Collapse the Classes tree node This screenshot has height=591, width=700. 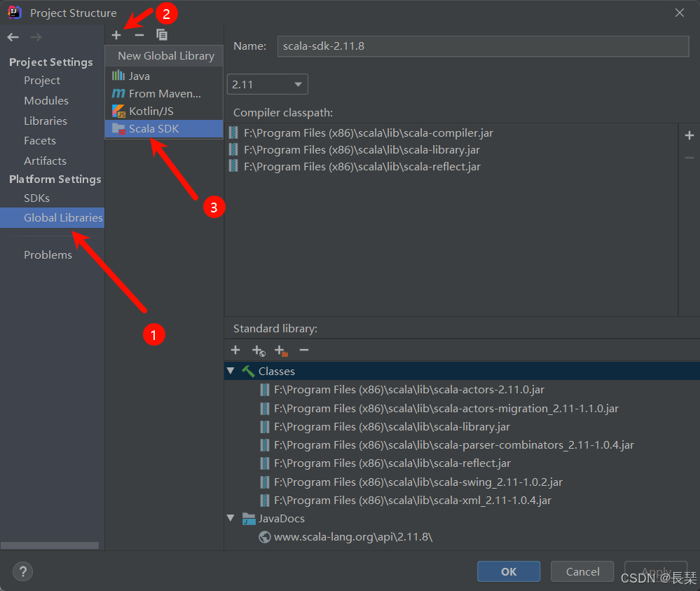231,371
